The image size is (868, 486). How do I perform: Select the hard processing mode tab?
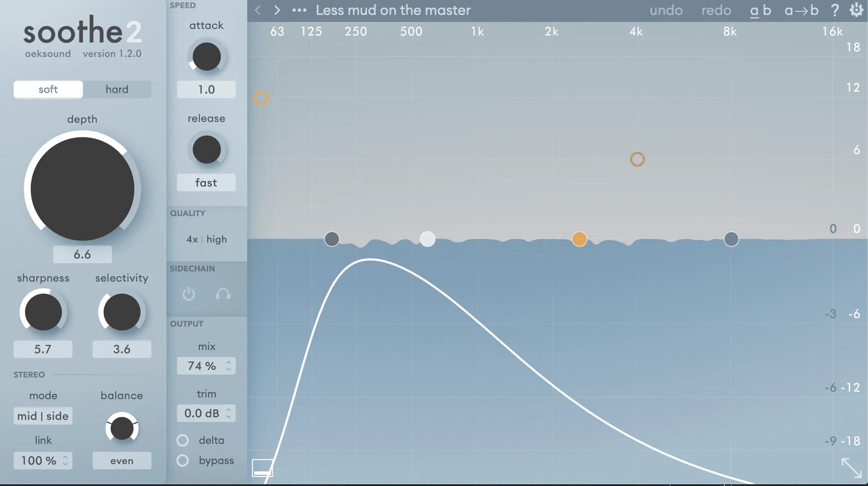point(117,89)
